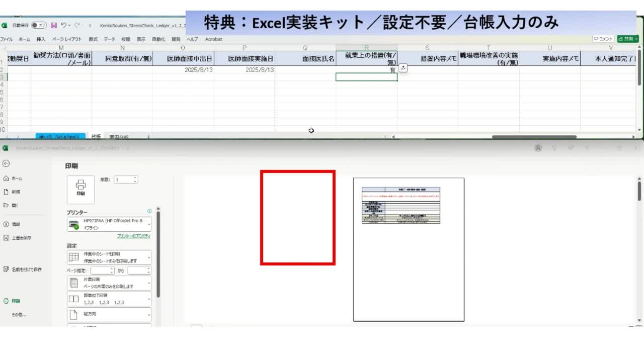The height and width of the screenshot is (362, 644).
Task: Click the green 共有 share button
Action: click(x=628, y=39)
